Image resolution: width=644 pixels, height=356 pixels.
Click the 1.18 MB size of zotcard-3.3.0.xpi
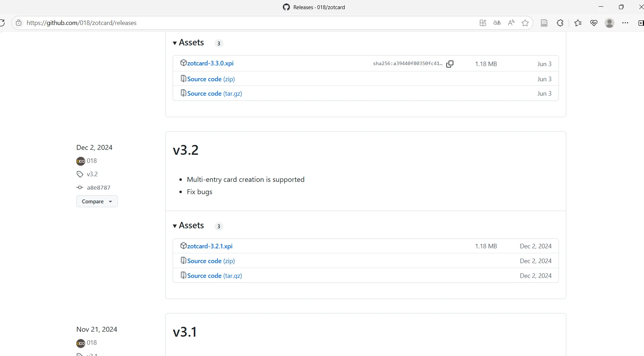(486, 64)
